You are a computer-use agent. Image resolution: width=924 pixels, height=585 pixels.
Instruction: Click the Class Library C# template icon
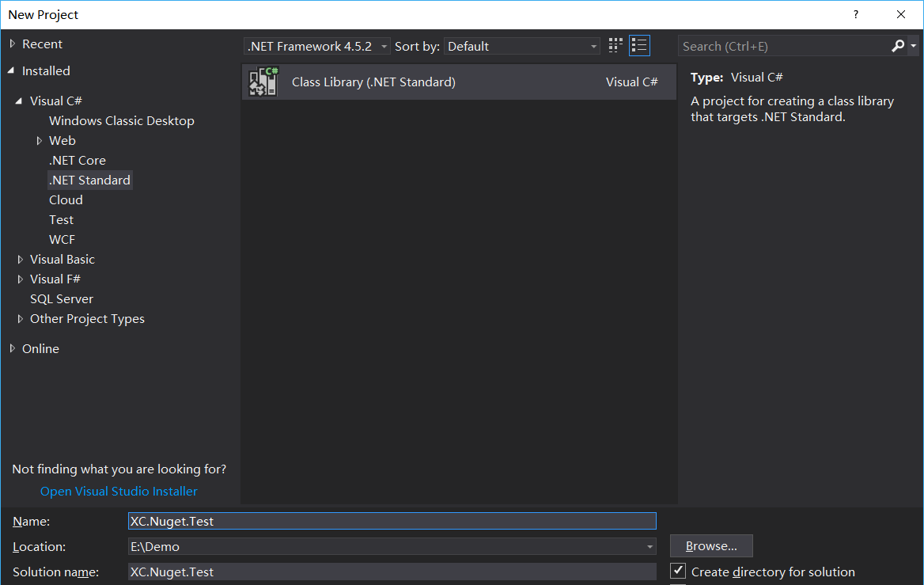point(263,82)
